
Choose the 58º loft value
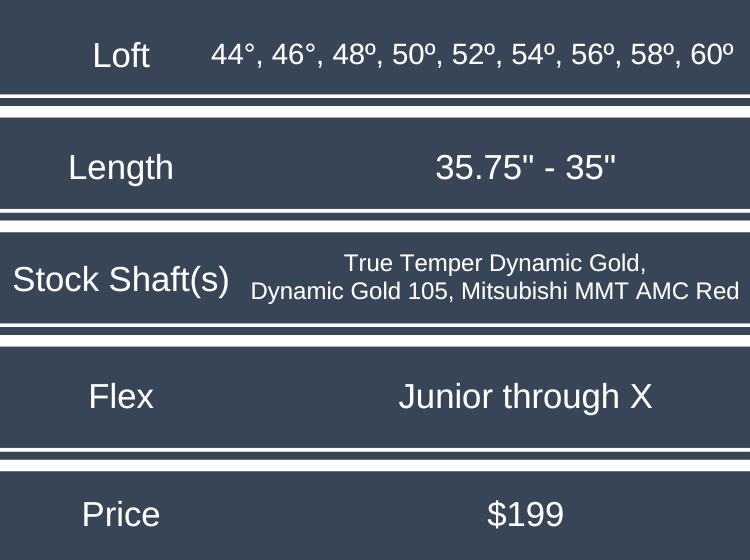click(654, 54)
